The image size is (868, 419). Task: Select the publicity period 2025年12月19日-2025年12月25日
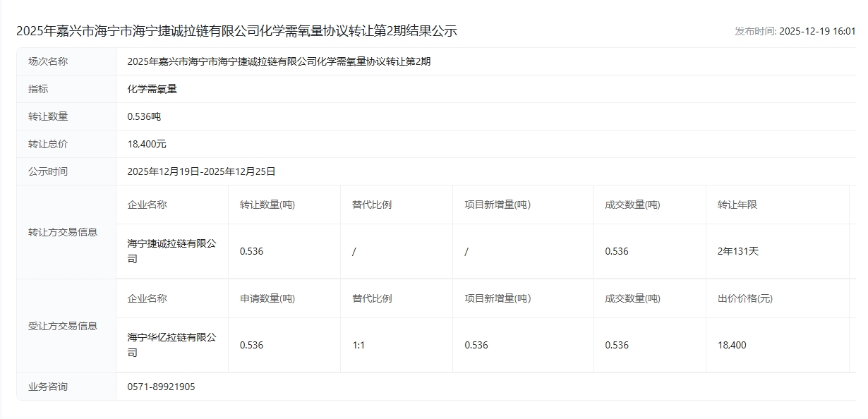pyautogui.click(x=201, y=171)
